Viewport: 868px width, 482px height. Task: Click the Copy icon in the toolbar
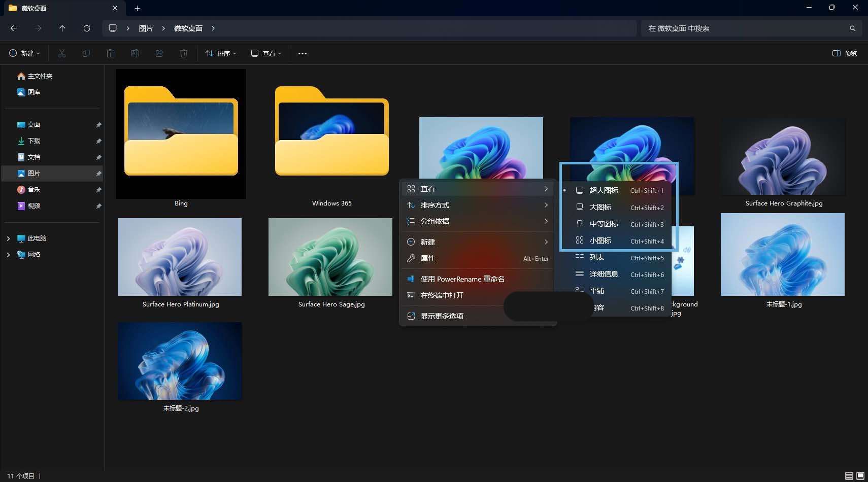pyautogui.click(x=86, y=53)
